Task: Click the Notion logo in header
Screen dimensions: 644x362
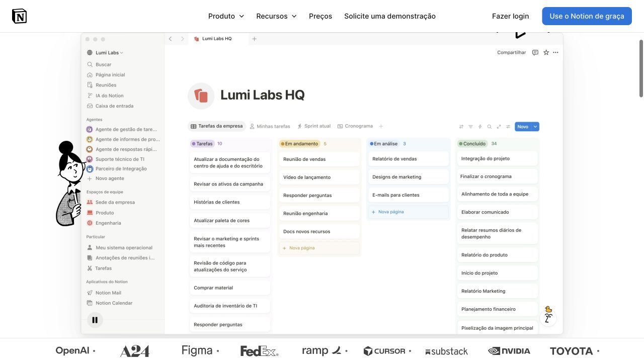Action: pyautogui.click(x=19, y=16)
